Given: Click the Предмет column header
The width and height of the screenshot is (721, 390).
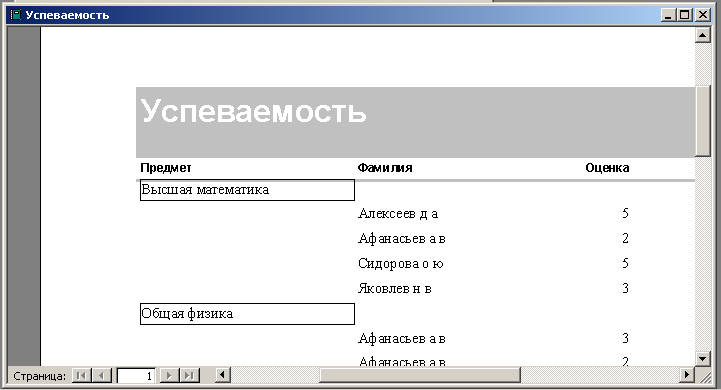Looking at the screenshot, I should coord(166,168).
